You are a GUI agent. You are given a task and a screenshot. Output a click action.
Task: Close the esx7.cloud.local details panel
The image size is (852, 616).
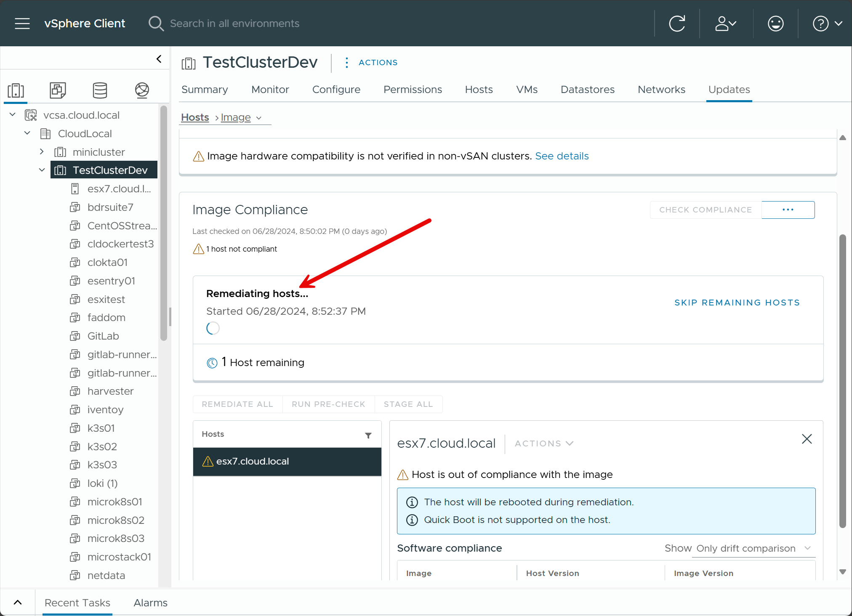[x=807, y=439]
